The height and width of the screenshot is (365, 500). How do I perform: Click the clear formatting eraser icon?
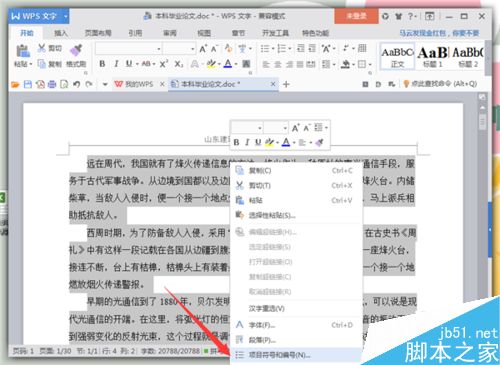[x=228, y=49]
